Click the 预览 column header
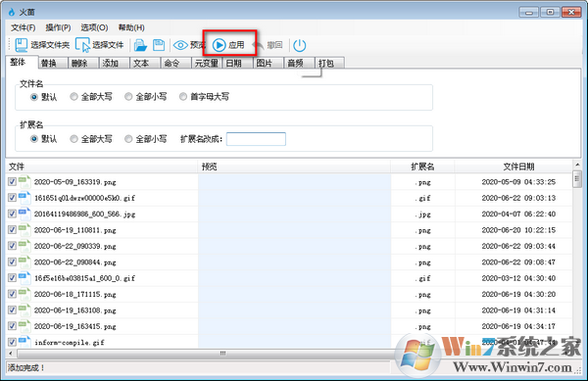Viewport: 588px width, 381px height. (294, 167)
